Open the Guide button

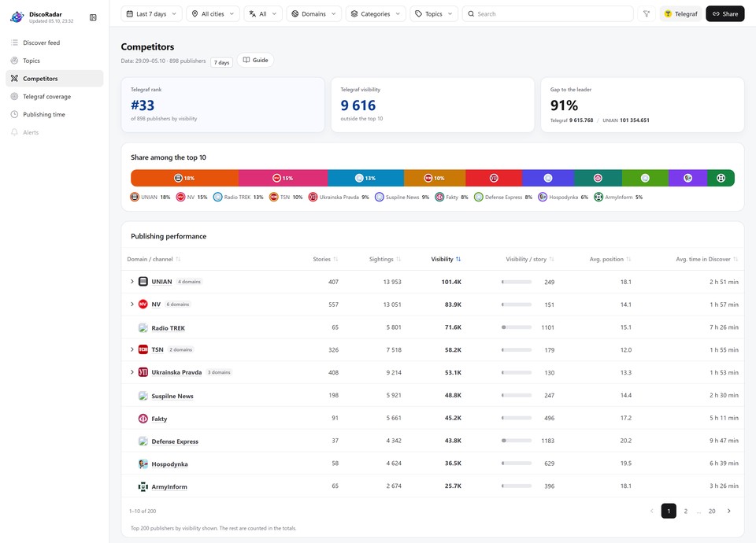click(x=255, y=61)
